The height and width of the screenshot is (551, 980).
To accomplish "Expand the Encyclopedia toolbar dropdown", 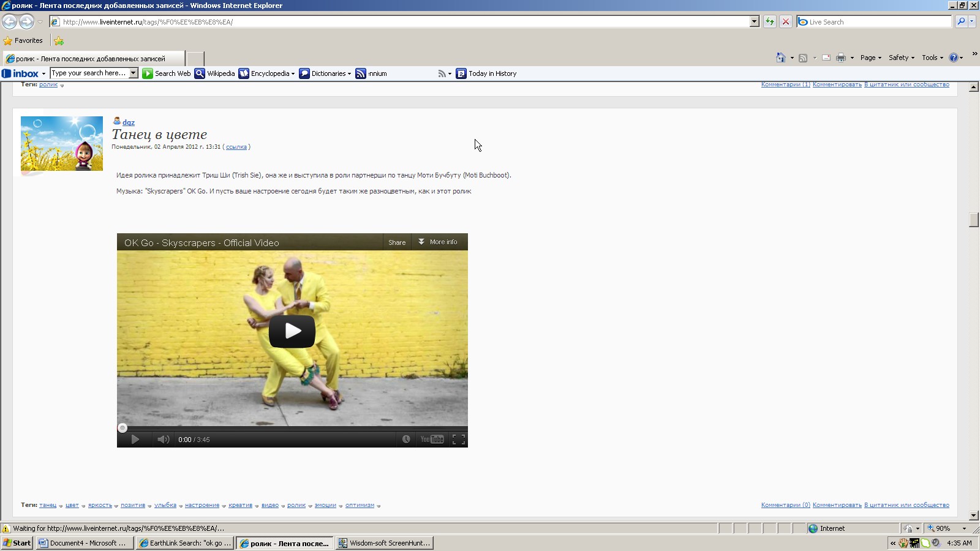I will tap(293, 73).
